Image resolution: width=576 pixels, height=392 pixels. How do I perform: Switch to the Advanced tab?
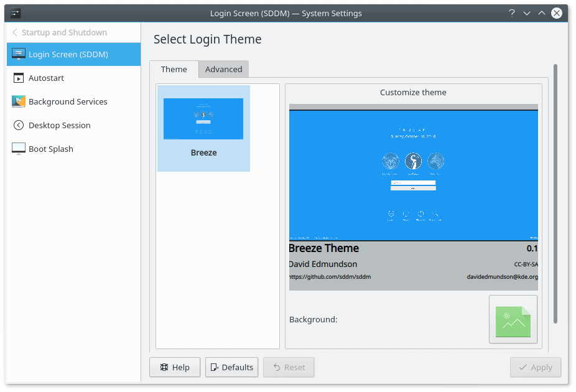click(x=224, y=70)
